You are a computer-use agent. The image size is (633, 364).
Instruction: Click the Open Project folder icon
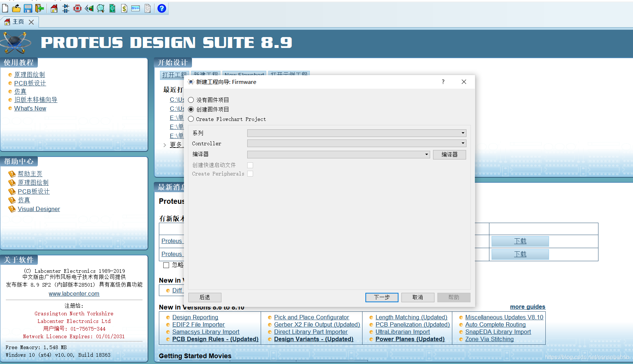16,8
